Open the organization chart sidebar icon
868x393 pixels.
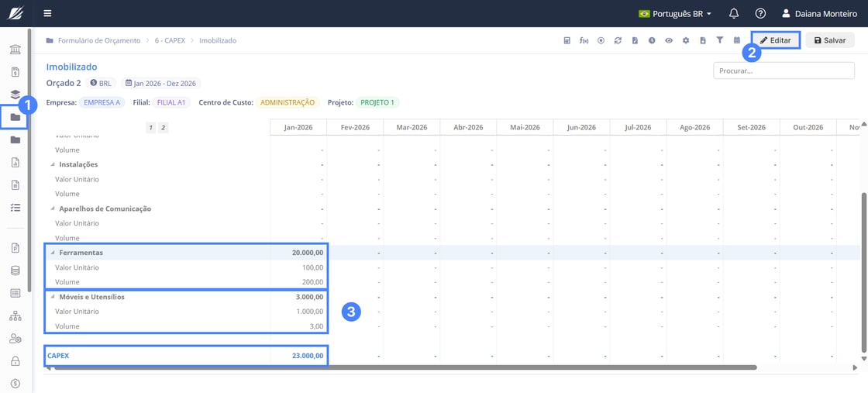point(15,316)
